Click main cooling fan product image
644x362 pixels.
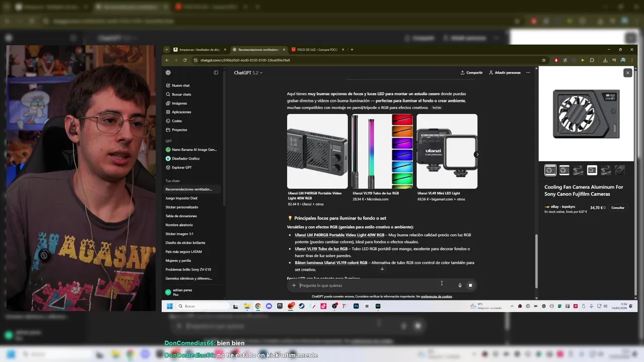click(x=586, y=114)
